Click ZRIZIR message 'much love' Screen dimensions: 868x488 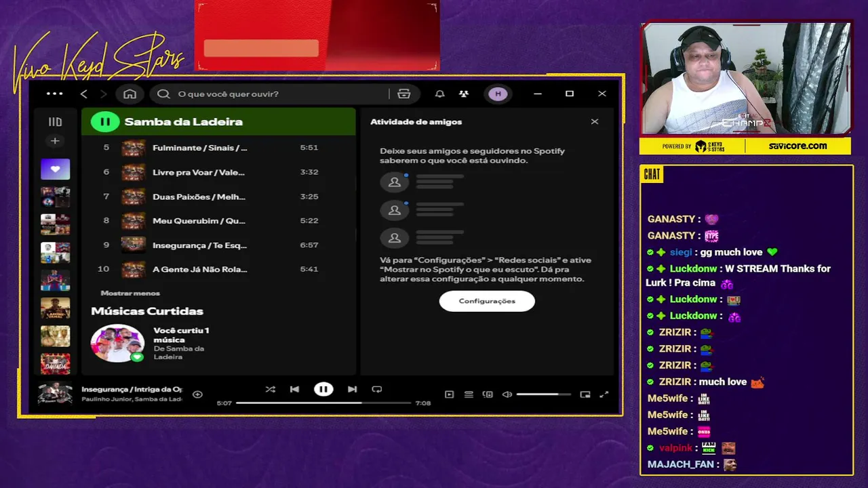[722, 382]
